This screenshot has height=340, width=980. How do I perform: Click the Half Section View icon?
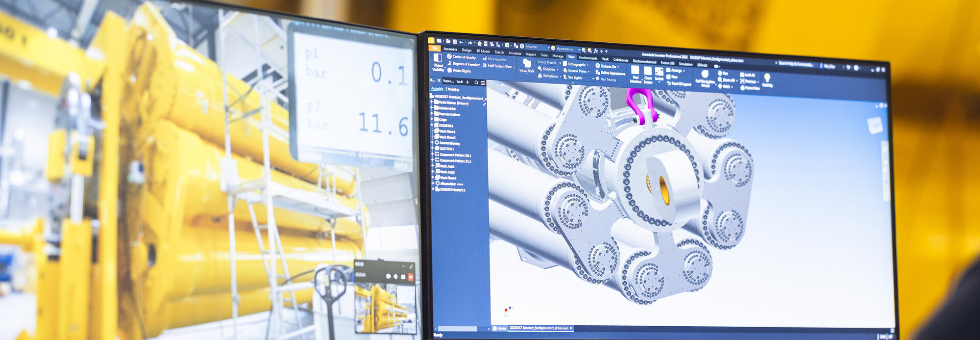click(484, 65)
